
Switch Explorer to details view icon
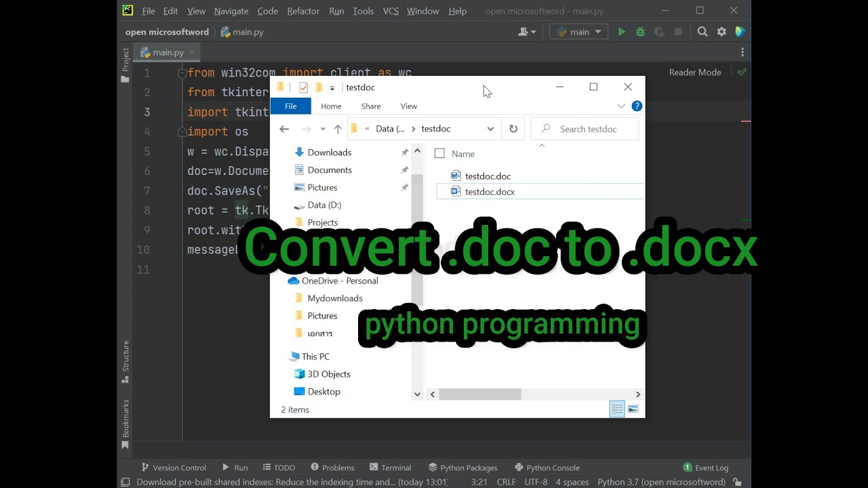pos(617,409)
